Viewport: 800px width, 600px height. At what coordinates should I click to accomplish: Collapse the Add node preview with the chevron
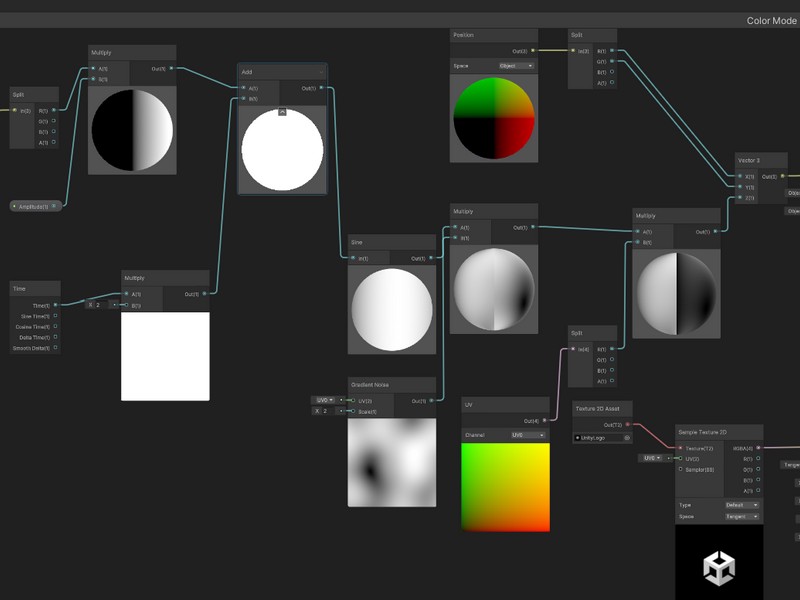282,112
